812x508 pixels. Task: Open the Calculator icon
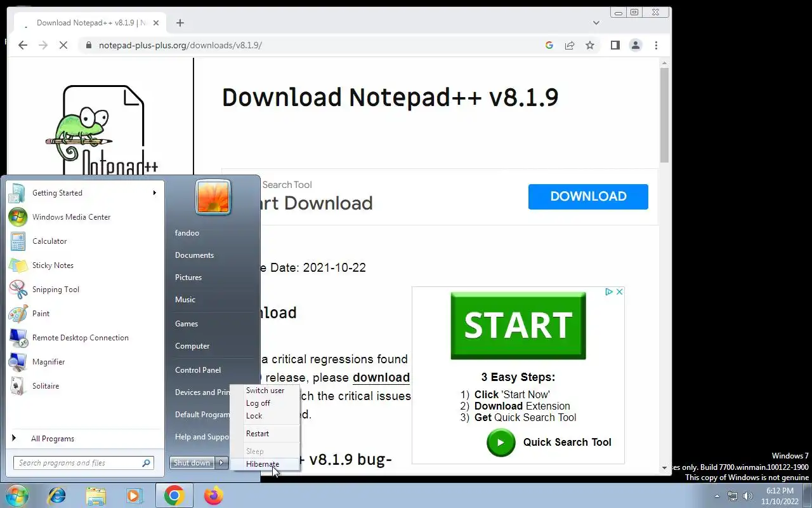click(18, 241)
